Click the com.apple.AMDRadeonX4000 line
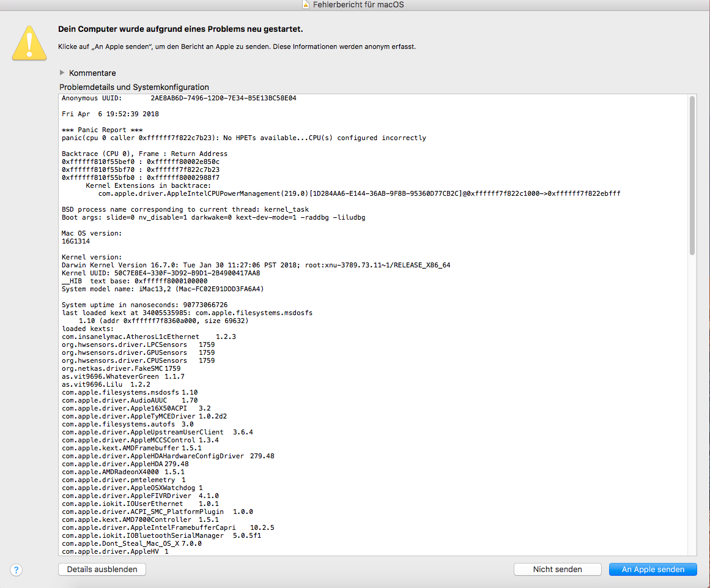This screenshot has width=710, height=588. (123, 472)
